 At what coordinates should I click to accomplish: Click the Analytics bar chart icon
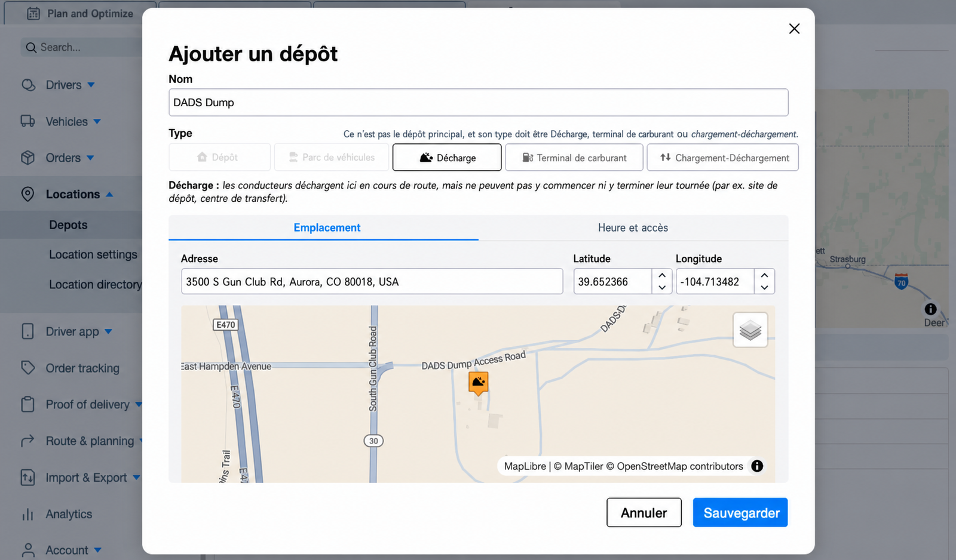(x=28, y=514)
